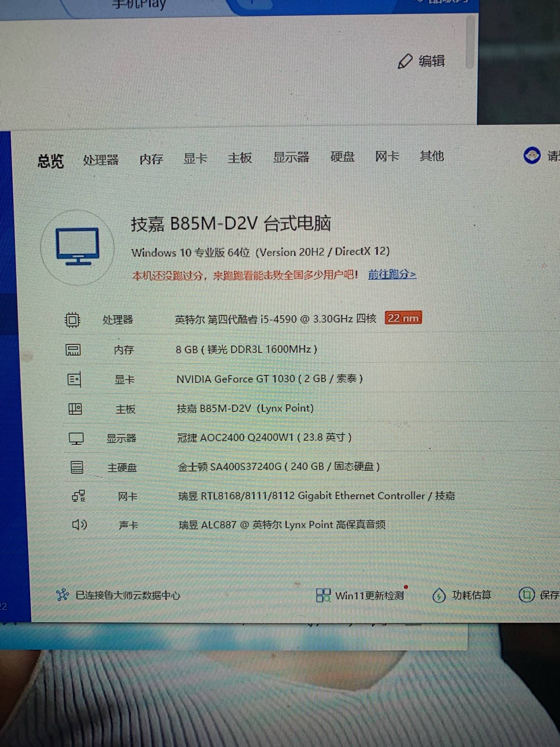Switch to the 处理器 tab
This screenshot has height=747, width=560.
(x=101, y=160)
